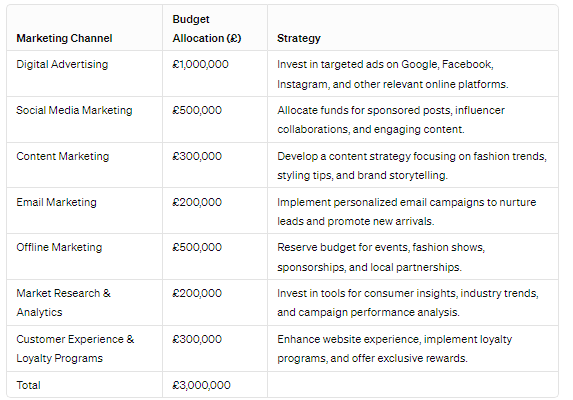Select the Strategy column header
Screen dimensions: 573x400
299,38
